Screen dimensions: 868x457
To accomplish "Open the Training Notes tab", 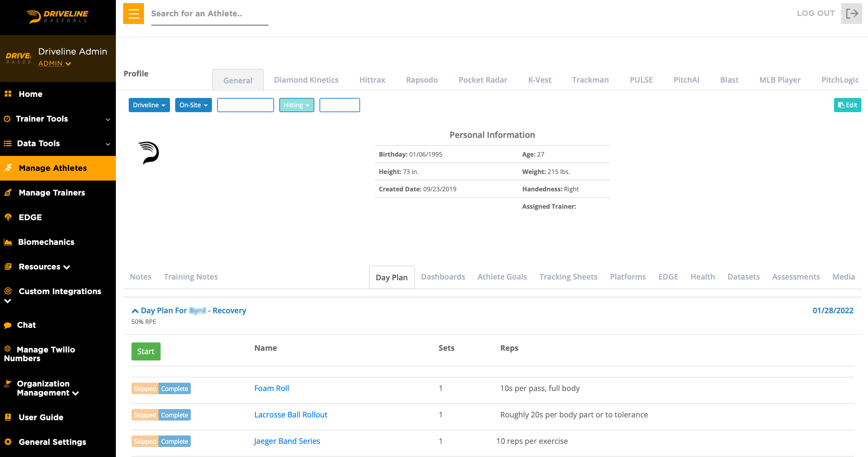I will pyautogui.click(x=191, y=277).
